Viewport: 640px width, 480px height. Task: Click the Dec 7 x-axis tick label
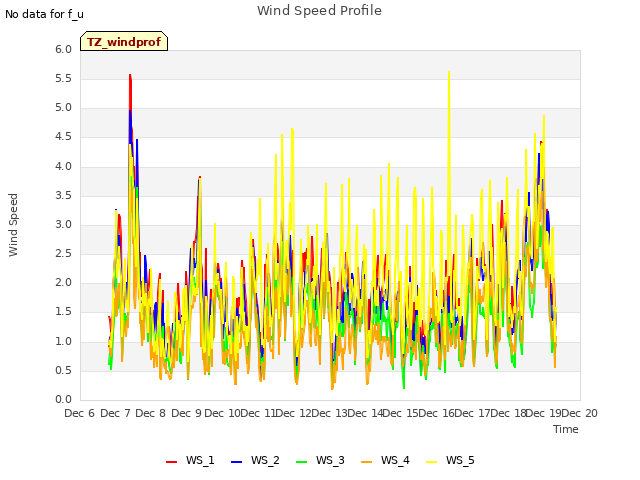(116, 413)
